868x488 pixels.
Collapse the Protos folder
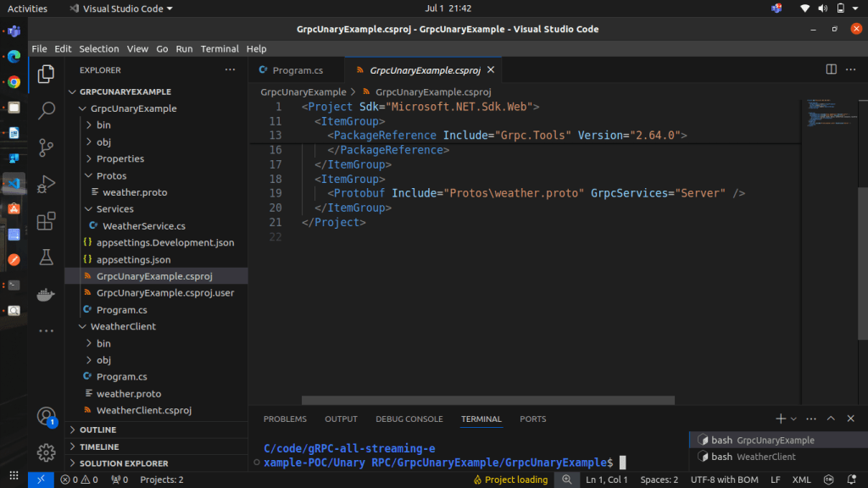pos(110,175)
